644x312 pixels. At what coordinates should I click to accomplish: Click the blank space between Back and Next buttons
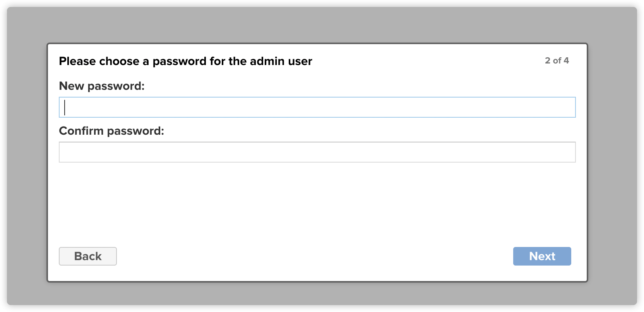[315, 256]
